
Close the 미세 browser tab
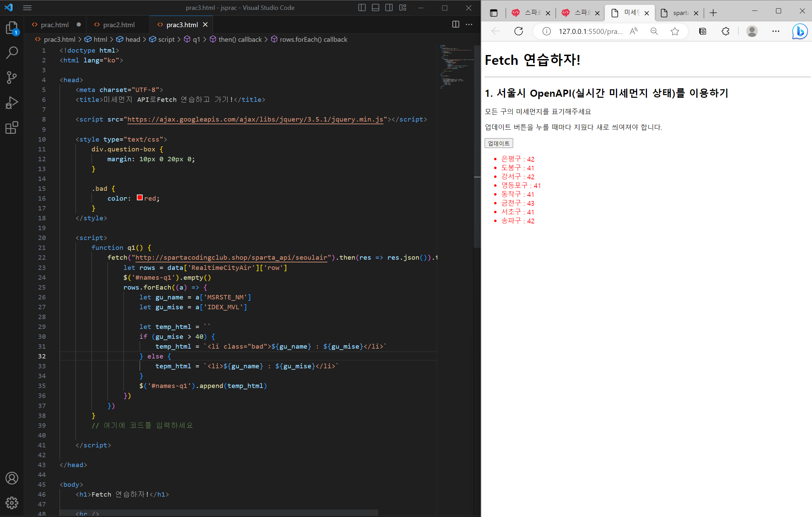pos(647,13)
